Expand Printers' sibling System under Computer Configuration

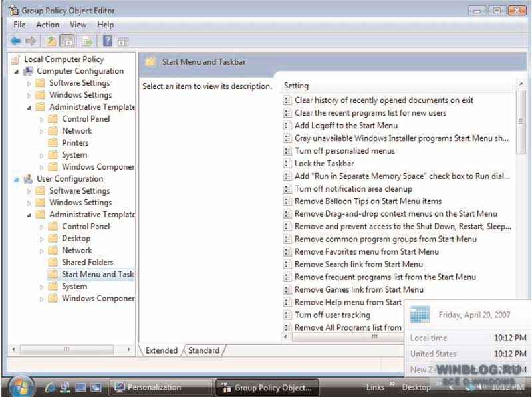(x=41, y=156)
